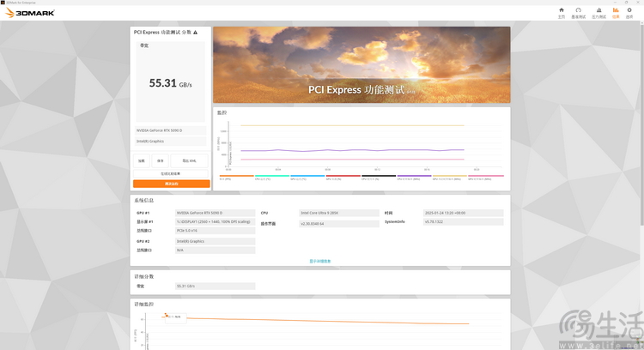Go to the Home (主页) icon
This screenshot has width=644, height=350.
(x=562, y=13)
